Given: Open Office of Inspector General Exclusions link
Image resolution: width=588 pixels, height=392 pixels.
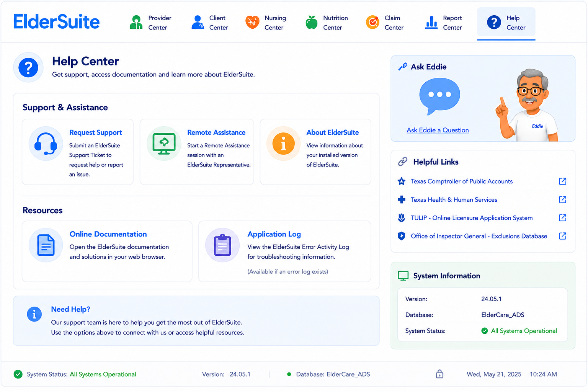Looking at the screenshot, I should 479,236.
